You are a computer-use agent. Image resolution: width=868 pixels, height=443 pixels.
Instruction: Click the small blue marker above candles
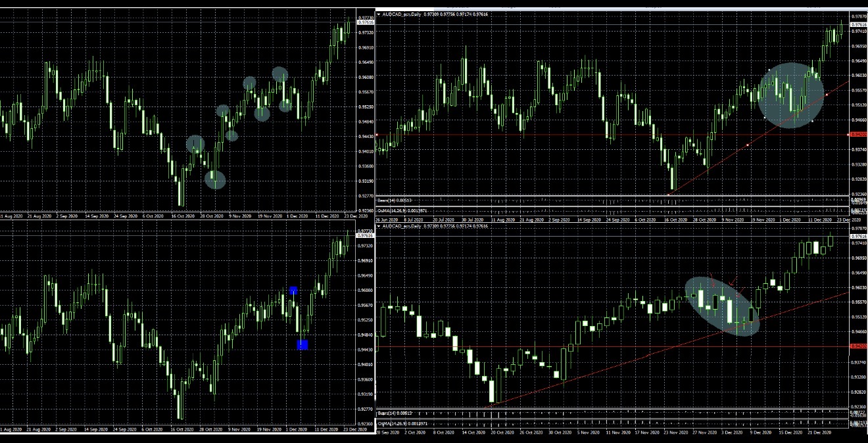tap(293, 291)
